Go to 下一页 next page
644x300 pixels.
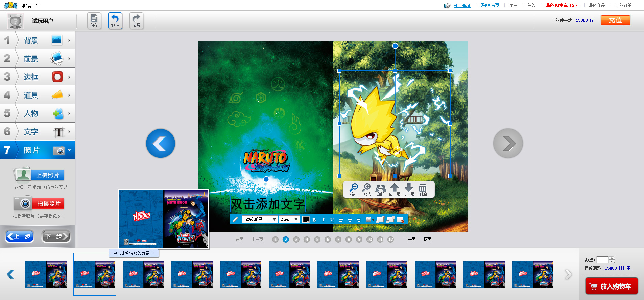pos(410,239)
